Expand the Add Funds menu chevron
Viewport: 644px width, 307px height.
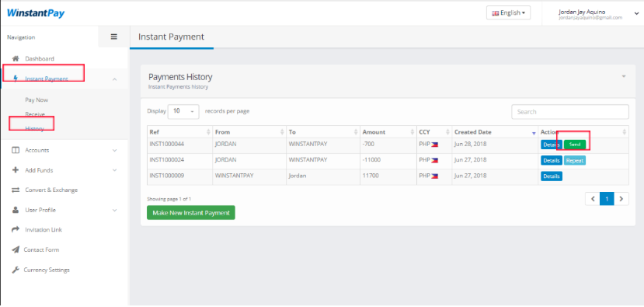[x=115, y=170]
